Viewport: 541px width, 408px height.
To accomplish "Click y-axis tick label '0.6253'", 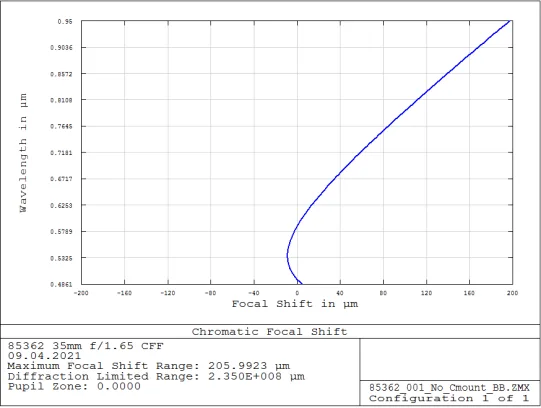I will tap(61, 205).
